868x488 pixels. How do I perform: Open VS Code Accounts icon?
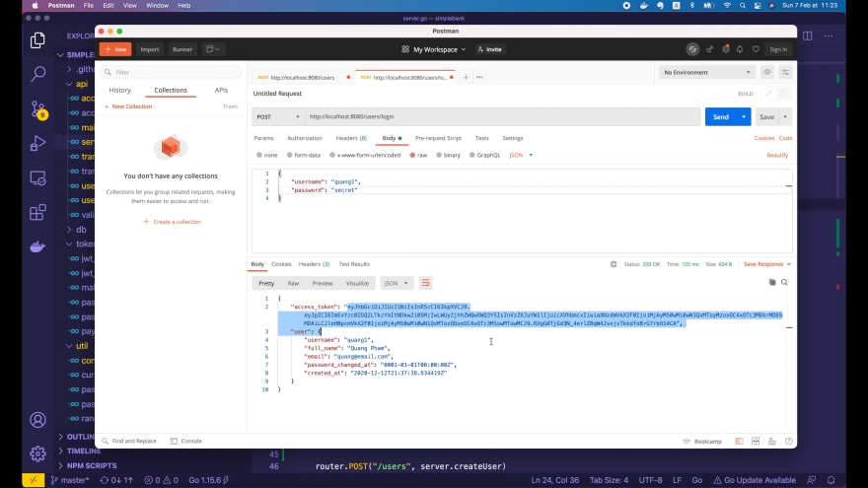tap(37, 420)
